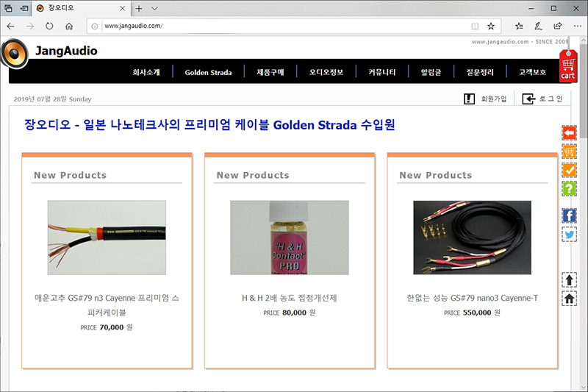Viewport: 588px width, 392px height.
Task: Open 매운고추 GS#79 n3 Cayenne product link
Action: [x=107, y=305]
